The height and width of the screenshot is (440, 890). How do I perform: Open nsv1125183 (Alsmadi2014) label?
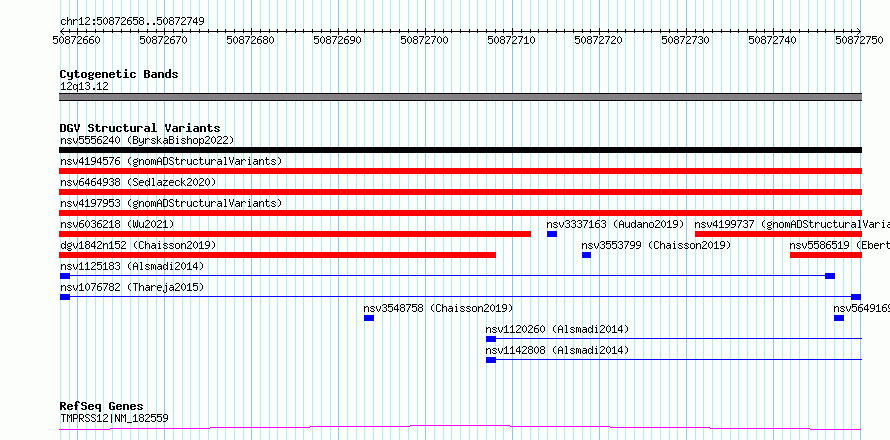[x=132, y=266]
